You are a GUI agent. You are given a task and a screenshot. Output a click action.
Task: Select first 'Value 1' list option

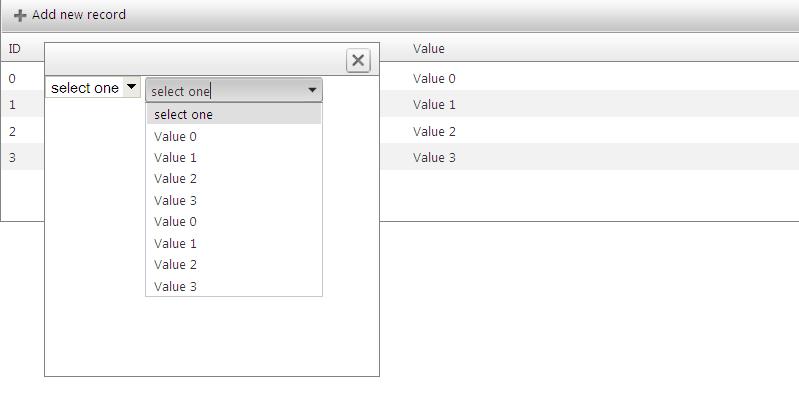pos(175,157)
